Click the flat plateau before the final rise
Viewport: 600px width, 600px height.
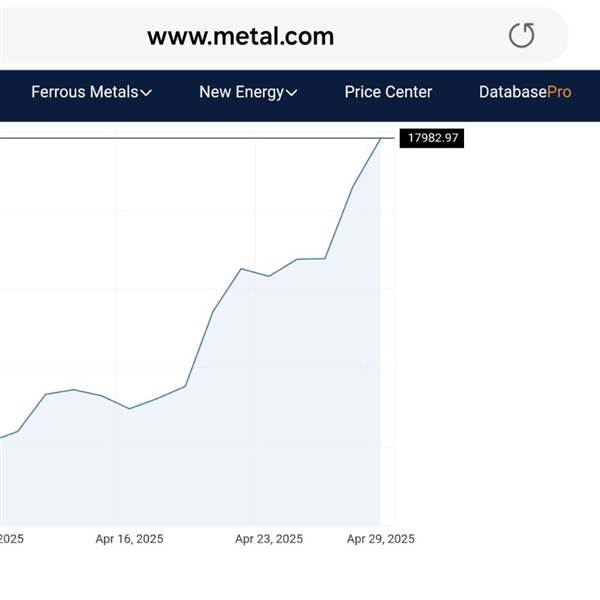(x=311, y=259)
